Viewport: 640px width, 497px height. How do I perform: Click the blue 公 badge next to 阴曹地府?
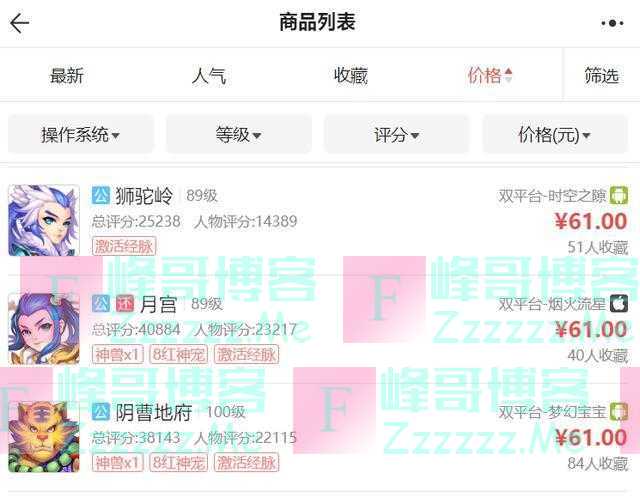click(100, 412)
